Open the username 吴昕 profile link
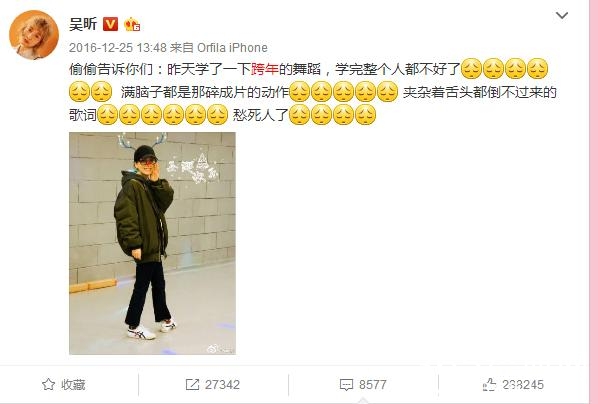The image size is (598, 404). 83,24
